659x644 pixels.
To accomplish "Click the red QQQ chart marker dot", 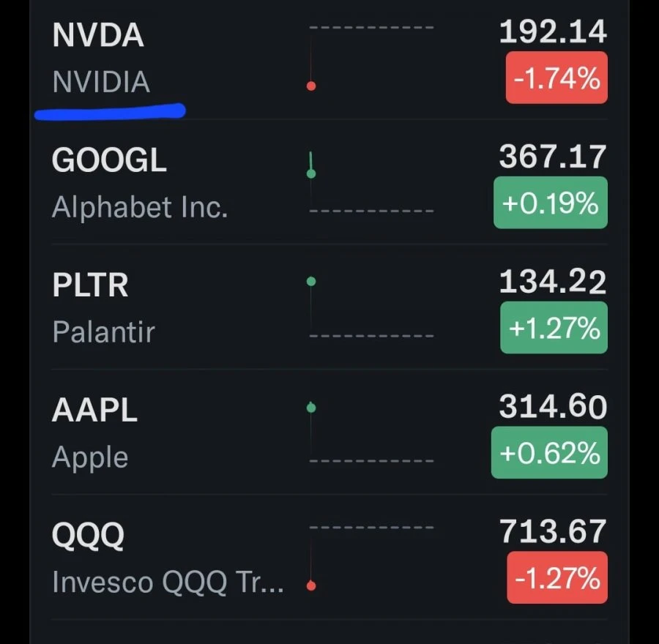I will [311, 585].
